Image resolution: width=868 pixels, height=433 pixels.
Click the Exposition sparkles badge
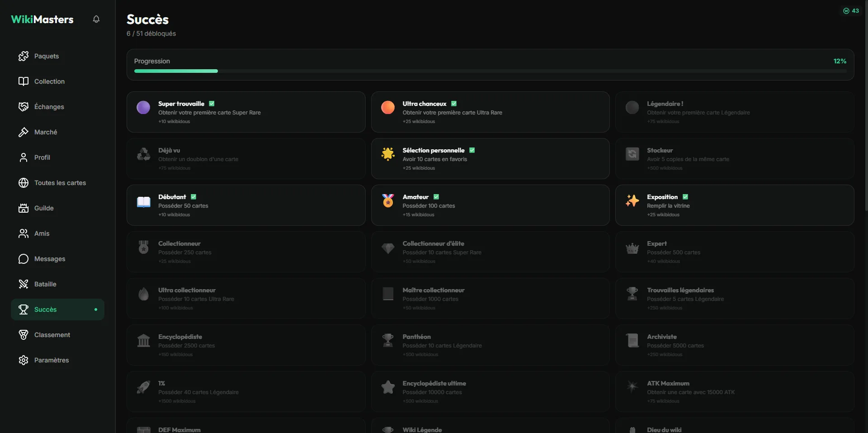click(632, 201)
